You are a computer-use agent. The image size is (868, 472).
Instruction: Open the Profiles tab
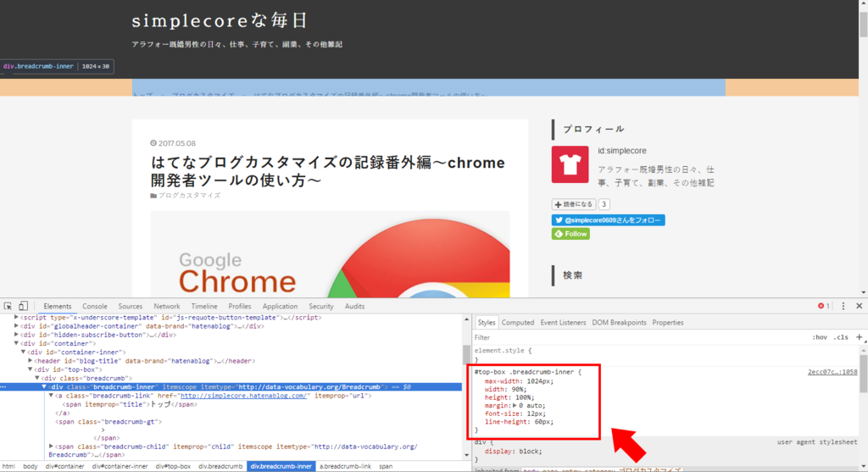240,306
